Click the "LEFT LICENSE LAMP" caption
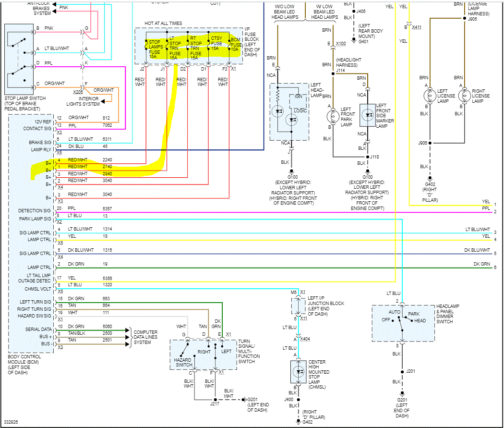 (x=446, y=96)
